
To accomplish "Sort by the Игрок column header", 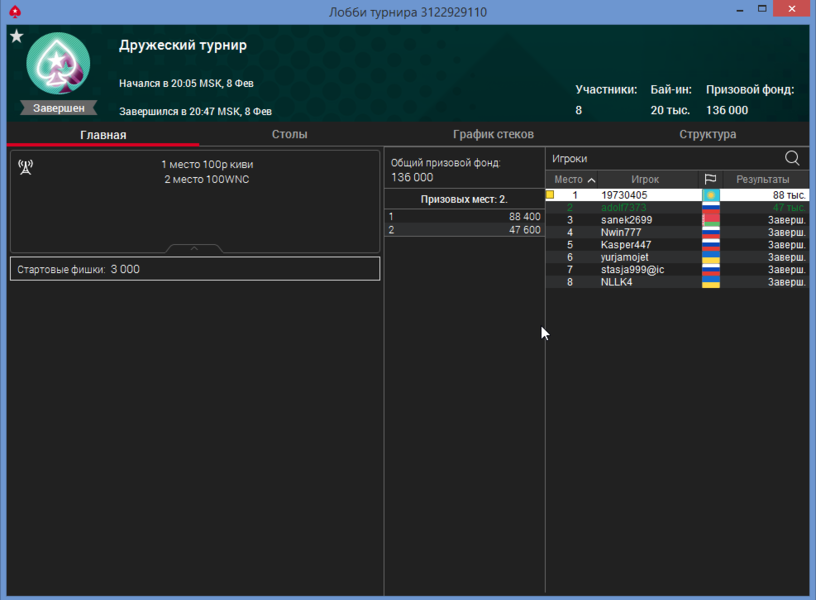I will click(x=645, y=180).
